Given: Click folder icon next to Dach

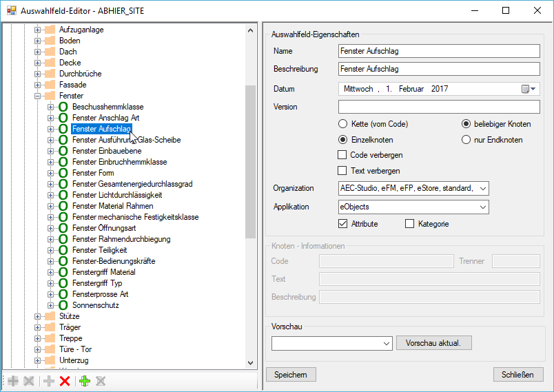Looking at the screenshot, I should point(50,52).
